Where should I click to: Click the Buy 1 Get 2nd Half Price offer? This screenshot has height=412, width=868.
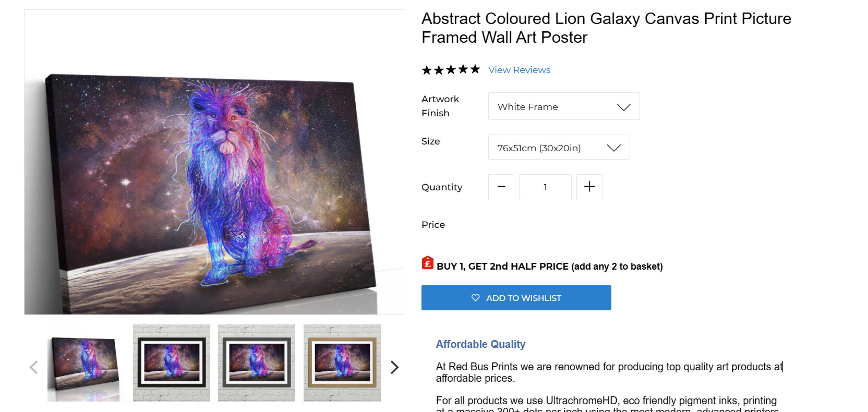coord(549,266)
